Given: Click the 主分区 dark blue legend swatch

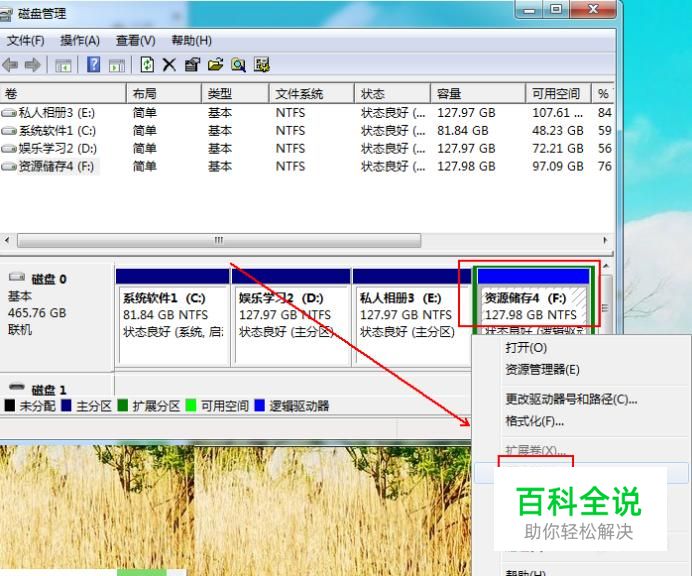Looking at the screenshot, I should 66,405.
